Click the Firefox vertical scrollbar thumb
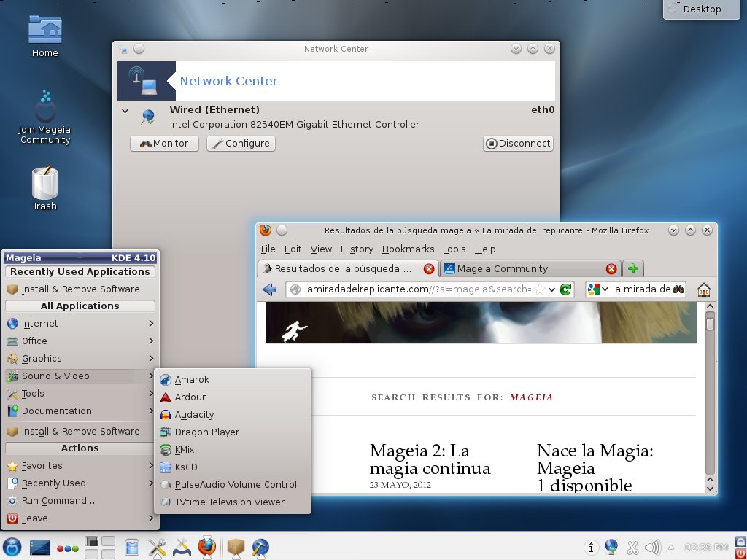Viewport: 747px width, 560px height. [x=710, y=324]
